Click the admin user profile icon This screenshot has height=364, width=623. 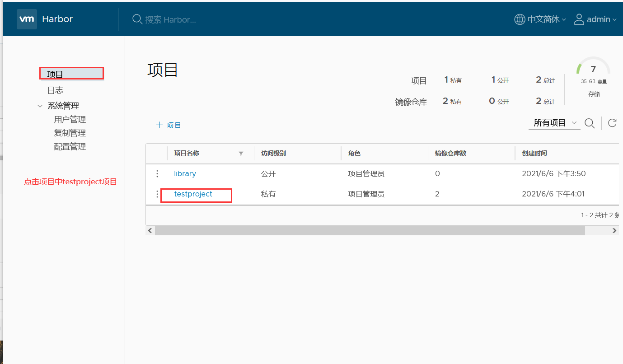pos(579,19)
